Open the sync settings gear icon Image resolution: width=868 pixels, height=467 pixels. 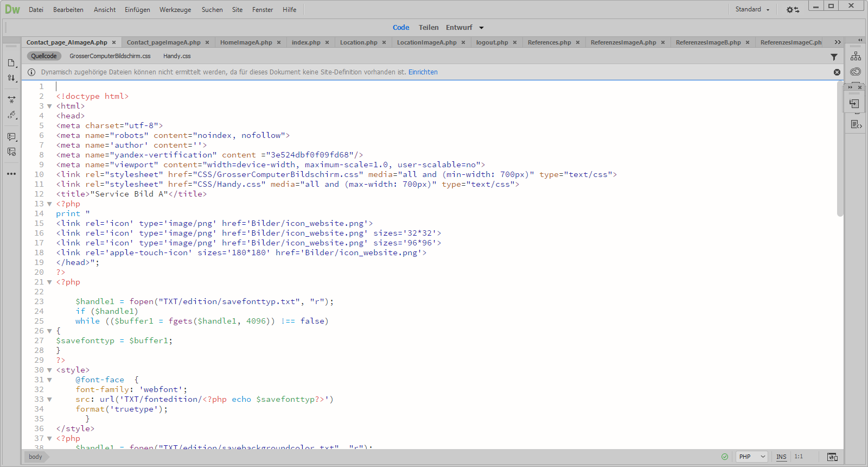point(793,10)
